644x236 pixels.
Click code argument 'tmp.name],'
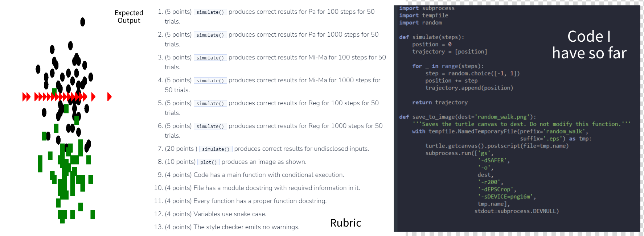pyautogui.click(x=493, y=204)
